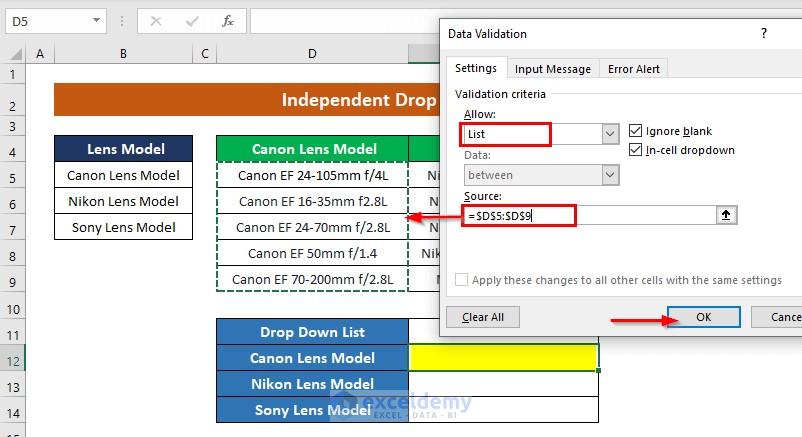This screenshot has width=802, height=437.
Task: Select column C header
Action: coord(205,54)
